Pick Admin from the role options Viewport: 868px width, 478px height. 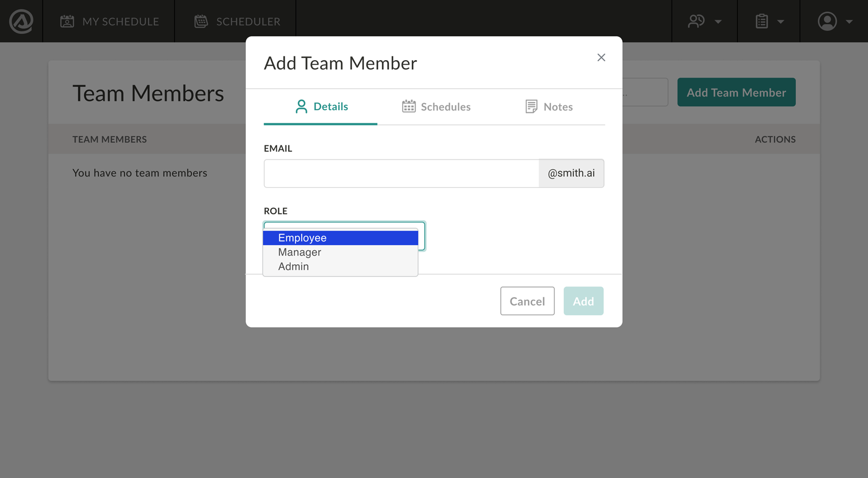point(293,266)
